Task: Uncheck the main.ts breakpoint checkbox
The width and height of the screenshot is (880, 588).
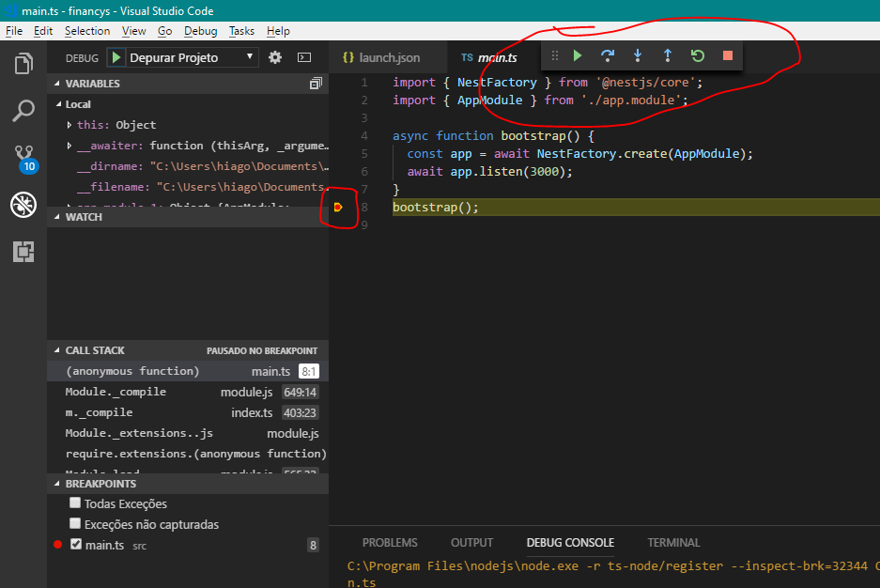Action: point(76,544)
